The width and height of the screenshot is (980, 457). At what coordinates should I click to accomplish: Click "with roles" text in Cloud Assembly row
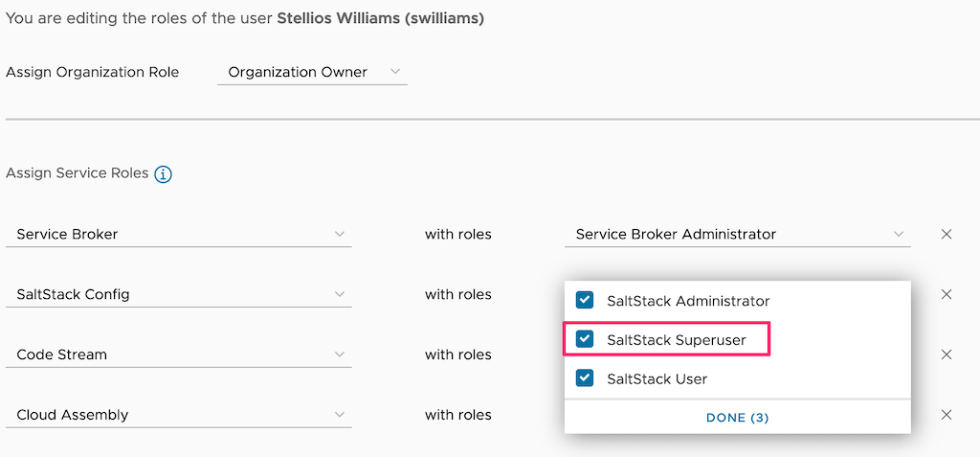[x=458, y=415]
